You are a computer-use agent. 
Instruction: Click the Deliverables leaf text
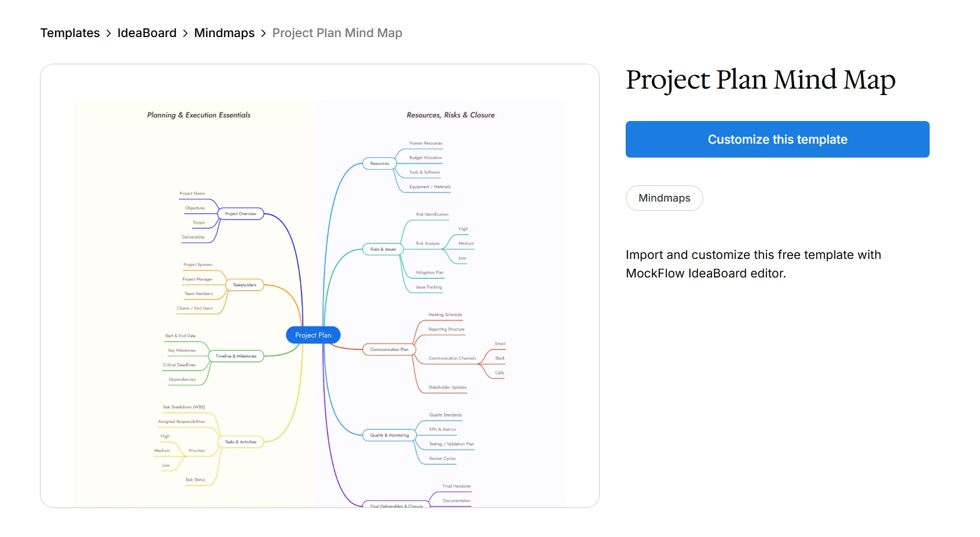(193, 237)
